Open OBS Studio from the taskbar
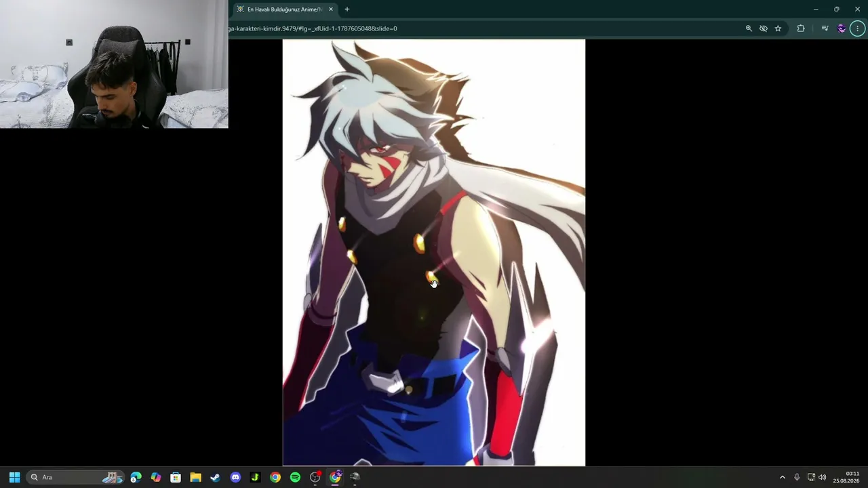 [x=315, y=477]
